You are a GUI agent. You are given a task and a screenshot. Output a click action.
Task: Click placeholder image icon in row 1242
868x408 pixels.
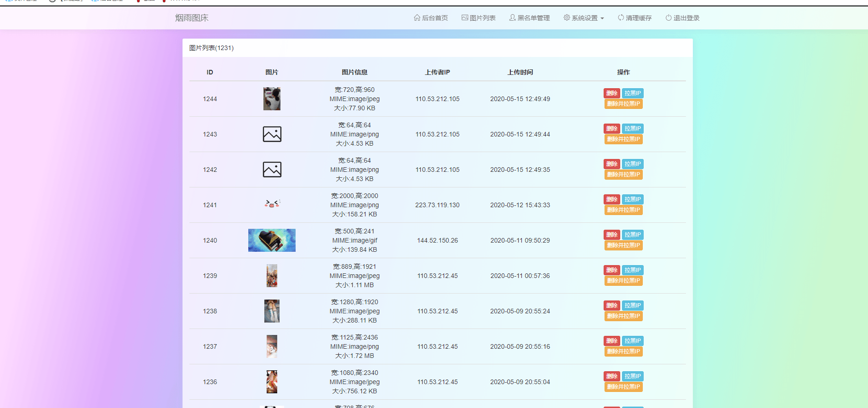272,170
